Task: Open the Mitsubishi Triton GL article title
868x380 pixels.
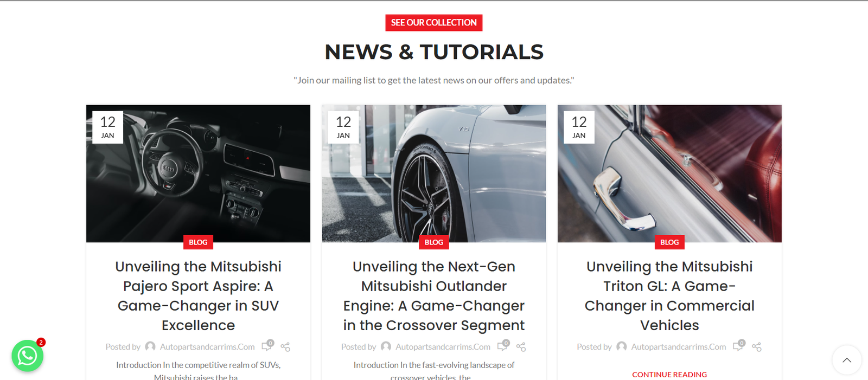Action: [669, 296]
